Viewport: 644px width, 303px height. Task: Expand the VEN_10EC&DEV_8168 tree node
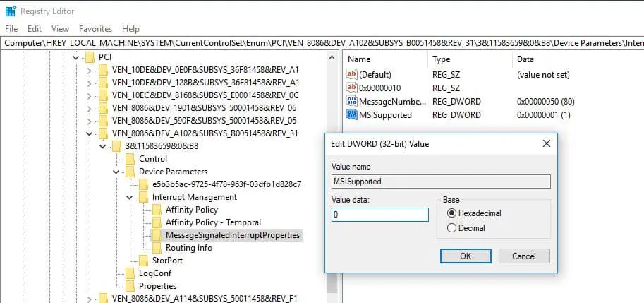[x=89, y=95]
